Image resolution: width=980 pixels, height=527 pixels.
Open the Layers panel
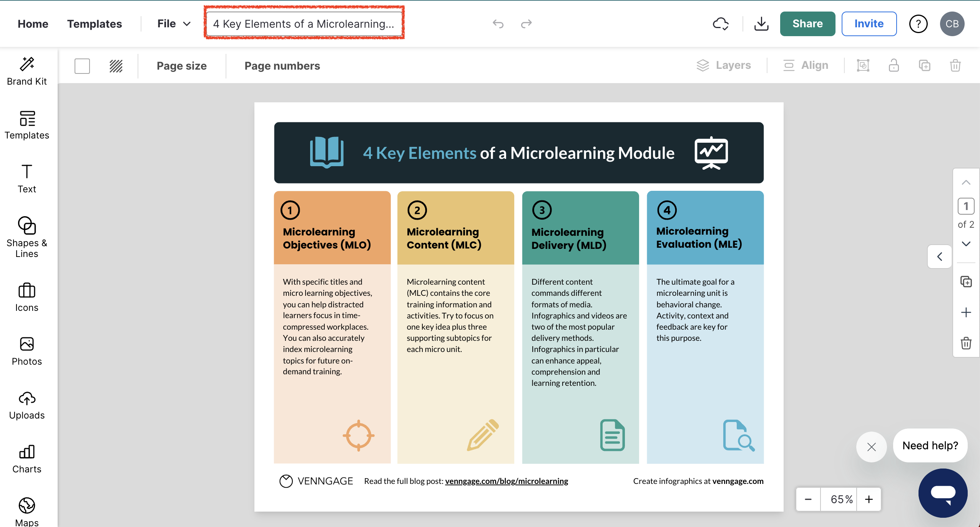[x=724, y=65]
